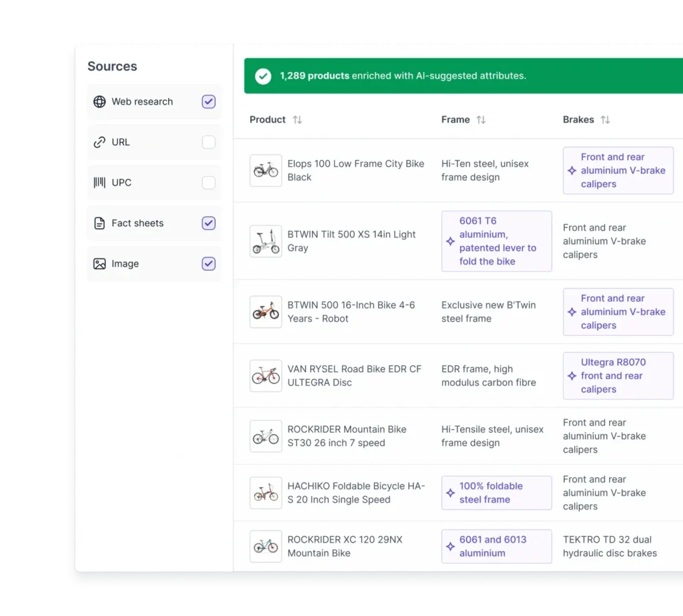The image size is (683, 616).
Task: Click the URL link chain icon
Action: coord(99,143)
